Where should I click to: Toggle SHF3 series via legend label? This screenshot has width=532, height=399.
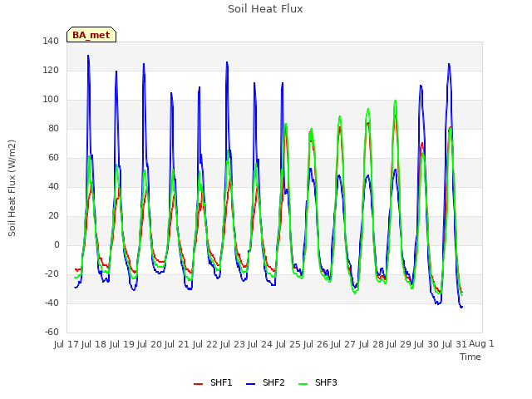(326, 382)
